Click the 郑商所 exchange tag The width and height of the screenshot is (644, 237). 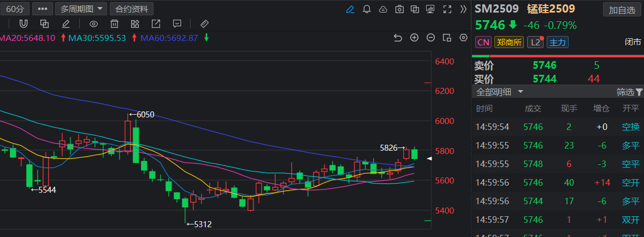click(509, 42)
